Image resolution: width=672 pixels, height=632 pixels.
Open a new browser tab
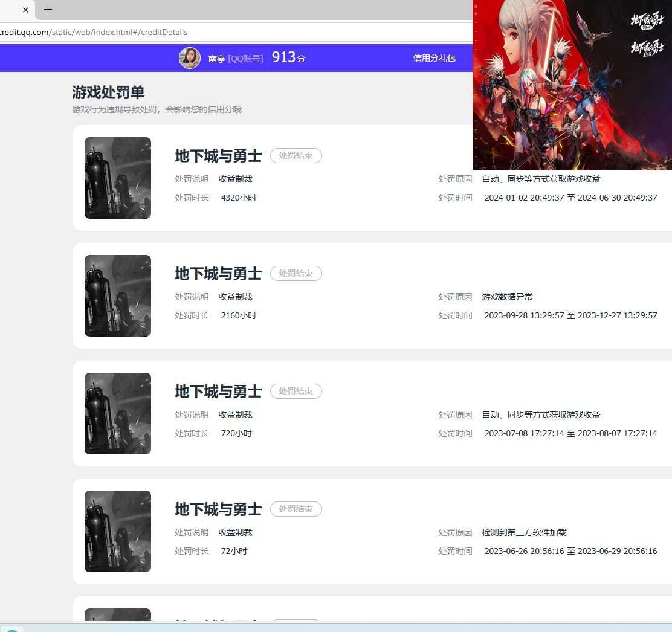[48, 10]
